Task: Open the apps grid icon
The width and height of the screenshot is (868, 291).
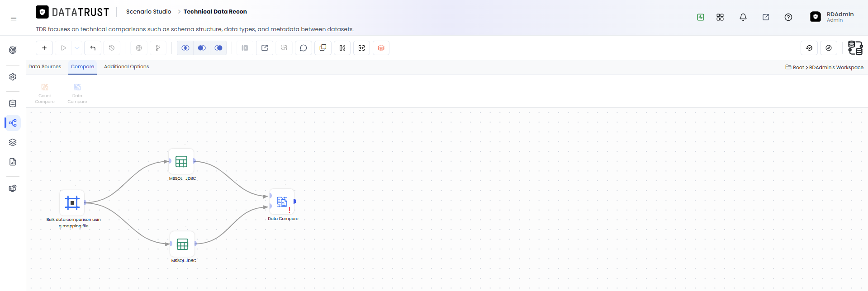Action: pyautogui.click(x=720, y=17)
